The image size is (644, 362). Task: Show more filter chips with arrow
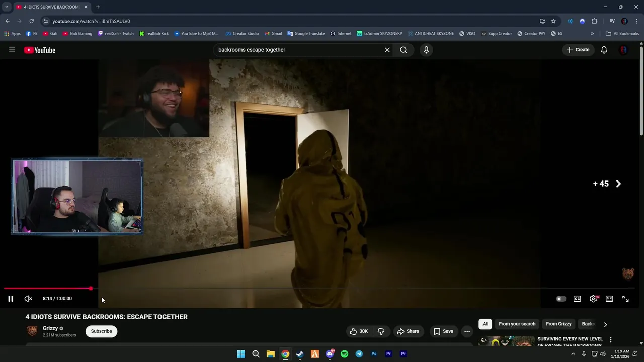pos(605,324)
